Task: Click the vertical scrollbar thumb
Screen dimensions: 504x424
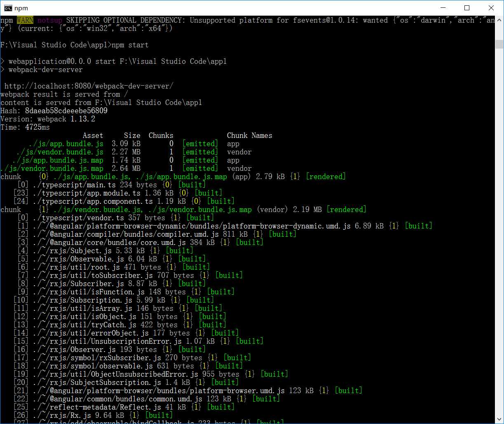Action: (x=499, y=44)
